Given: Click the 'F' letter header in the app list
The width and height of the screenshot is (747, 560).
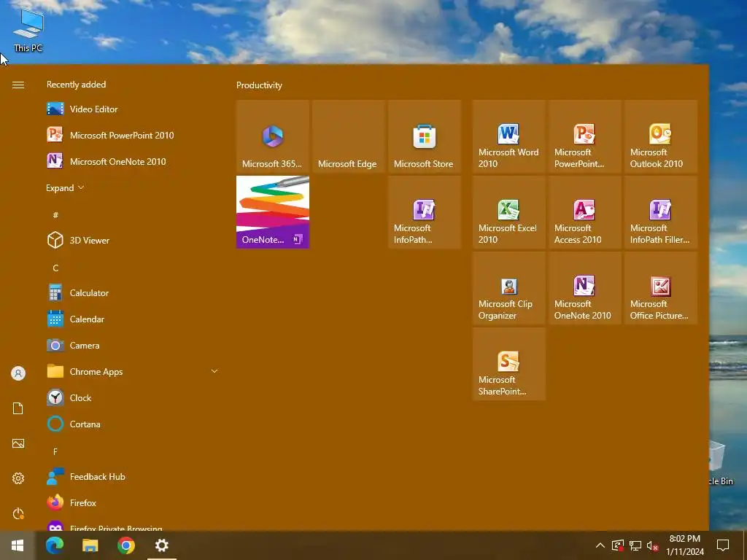Looking at the screenshot, I should 55,451.
